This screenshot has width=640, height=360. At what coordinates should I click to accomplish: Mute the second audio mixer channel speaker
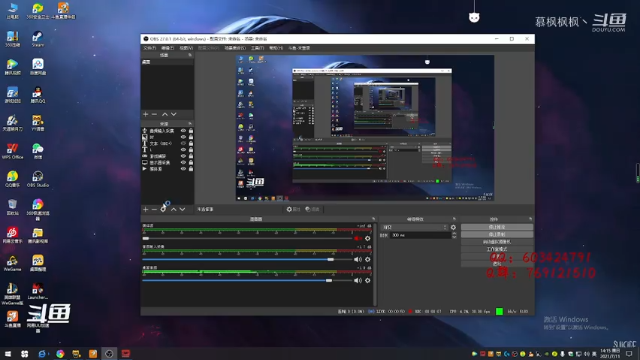click(358, 260)
